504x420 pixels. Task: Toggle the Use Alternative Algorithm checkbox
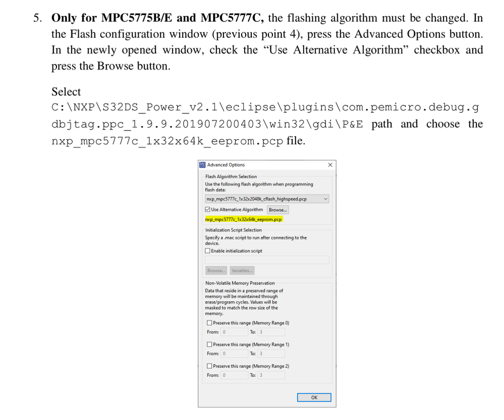click(208, 210)
